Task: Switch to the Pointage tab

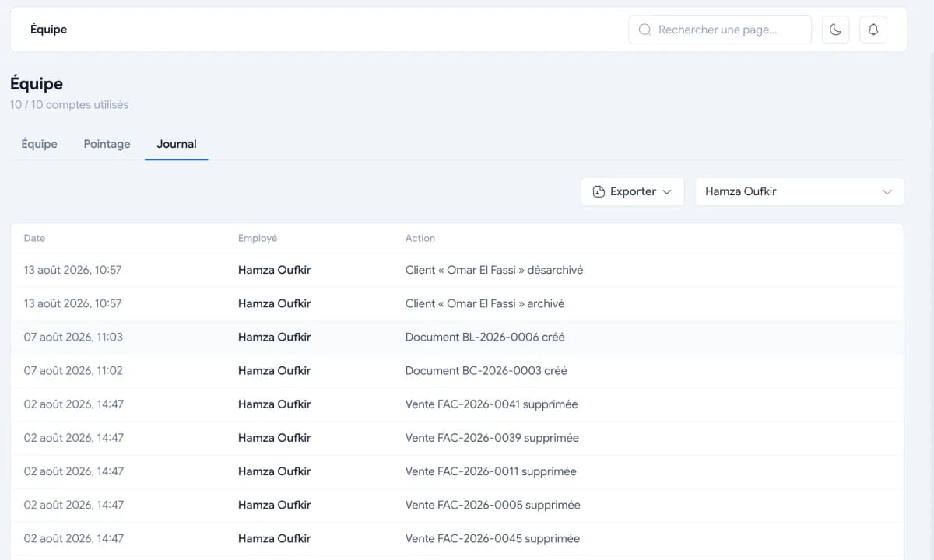Action: (107, 144)
